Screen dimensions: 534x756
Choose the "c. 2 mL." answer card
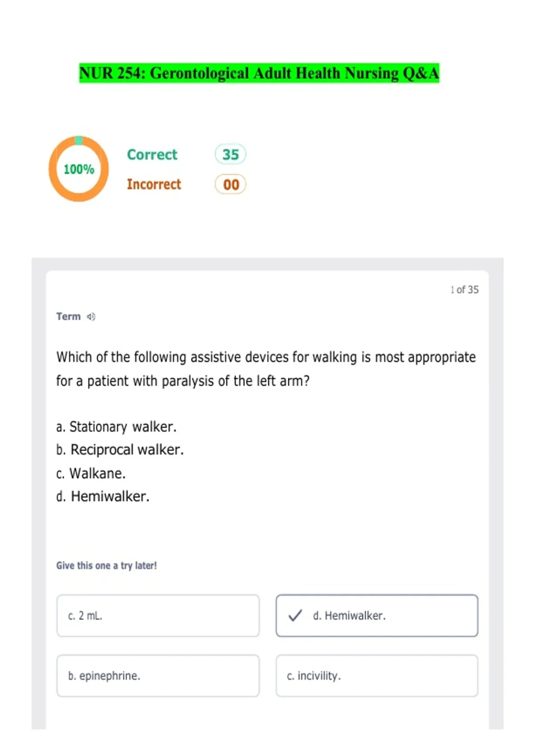pos(158,615)
